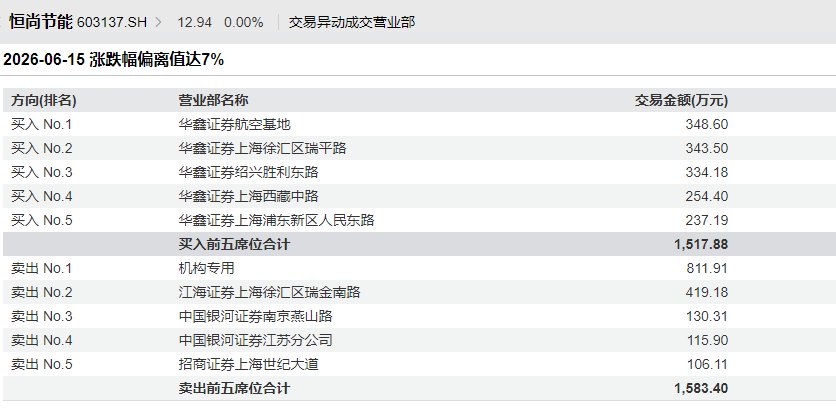Image resolution: width=836 pixels, height=409 pixels.
Task: Select the 买入 No.2 row label
Action: pyautogui.click(x=42, y=148)
